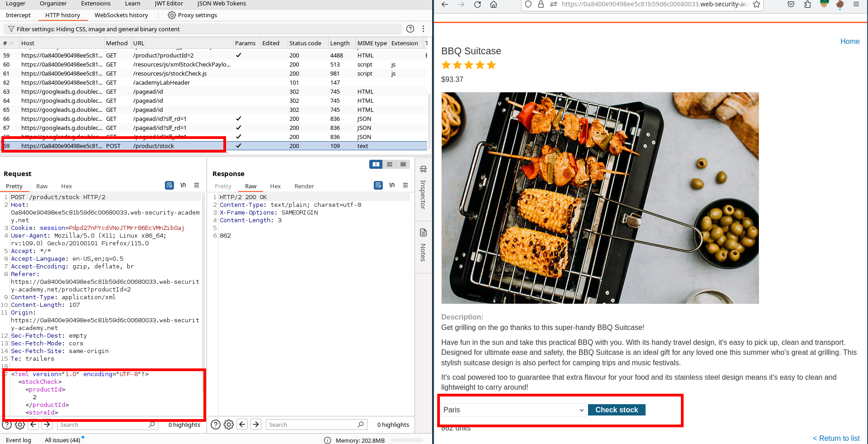Focus the request Search field
This screenshot has height=444, width=868.
pyautogui.click(x=107, y=425)
